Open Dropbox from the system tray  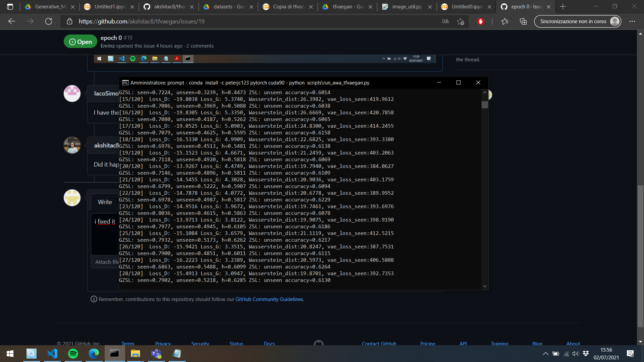click(x=586, y=354)
